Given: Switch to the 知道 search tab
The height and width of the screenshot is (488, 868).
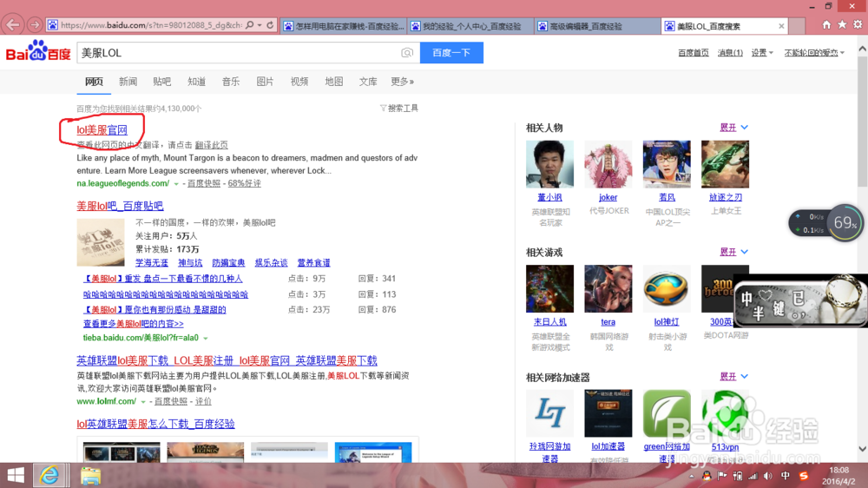Looking at the screenshot, I should pos(196,82).
